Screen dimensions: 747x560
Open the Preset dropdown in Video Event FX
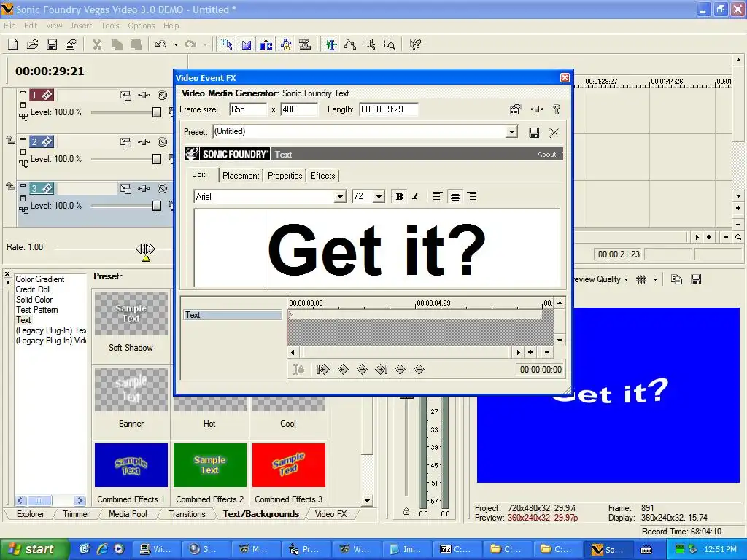(511, 131)
